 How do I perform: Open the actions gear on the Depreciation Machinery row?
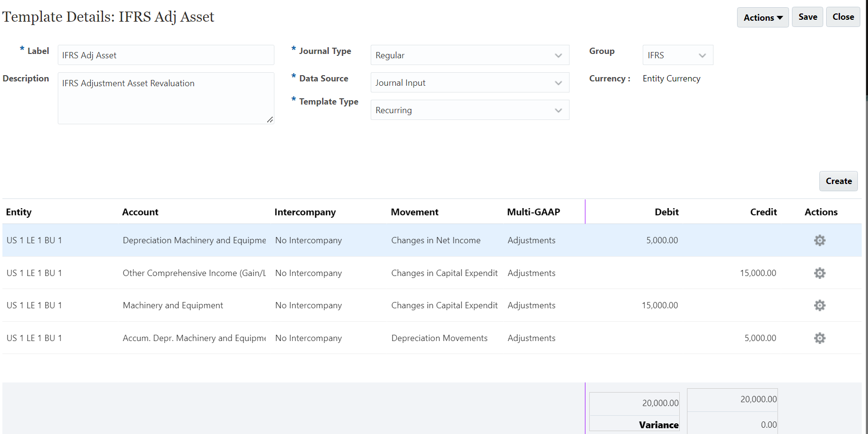[x=820, y=240]
